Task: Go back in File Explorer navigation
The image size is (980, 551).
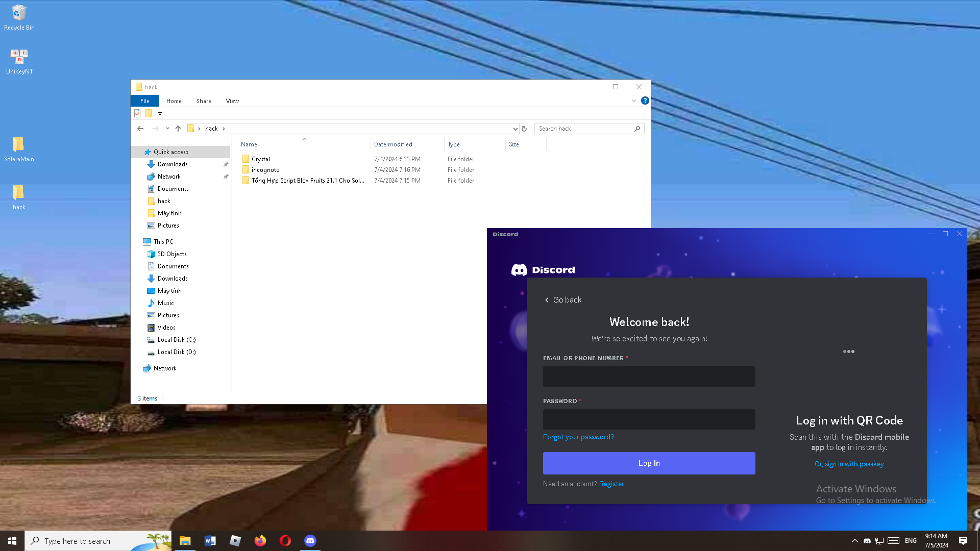Action: (140, 129)
